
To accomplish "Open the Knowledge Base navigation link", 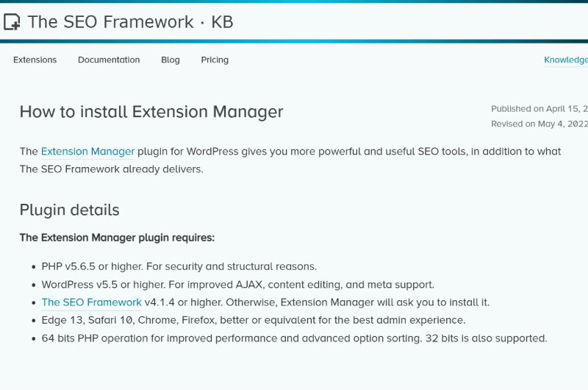I will pyautogui.click(x=566, y=60).
